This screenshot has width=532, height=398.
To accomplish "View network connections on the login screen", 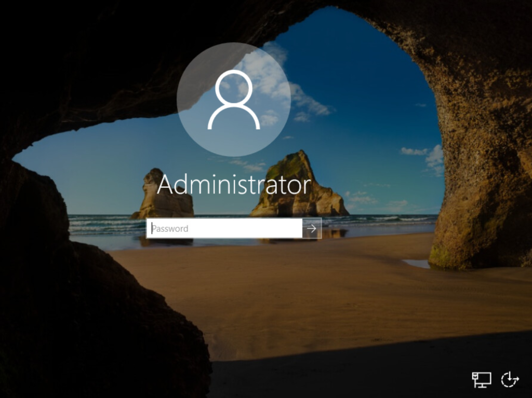I will click(481, 379).
